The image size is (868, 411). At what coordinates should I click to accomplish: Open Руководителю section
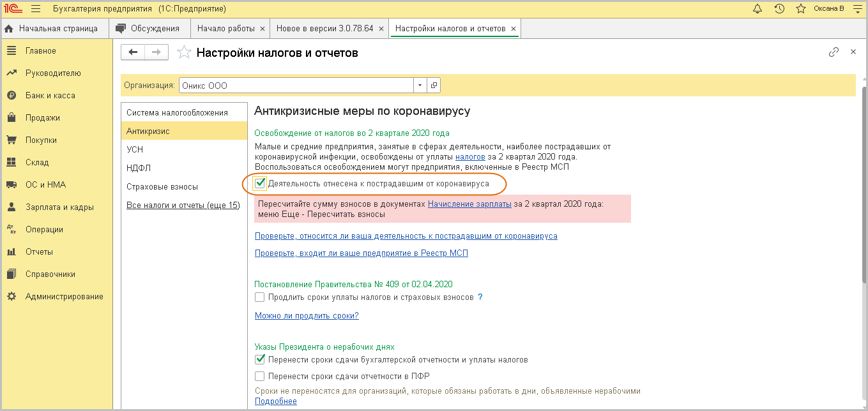[56, 73]
